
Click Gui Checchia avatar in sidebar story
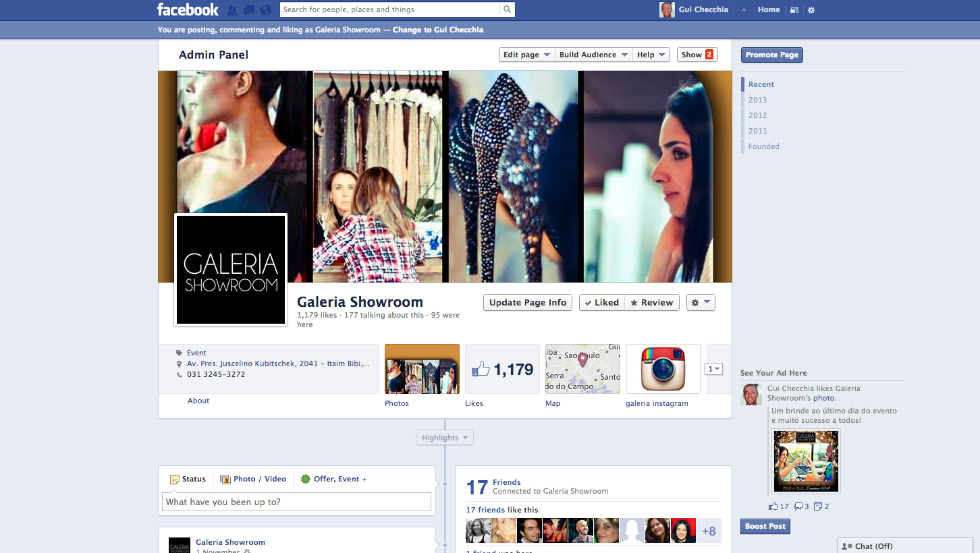(751, 395)
